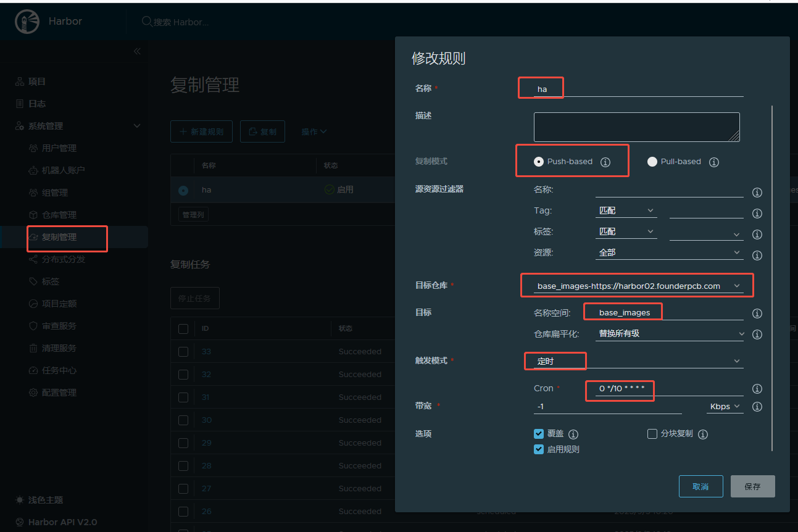Show info for Push-based mode
This screenshot has width=798, height=532.
[x=605, y=162]
